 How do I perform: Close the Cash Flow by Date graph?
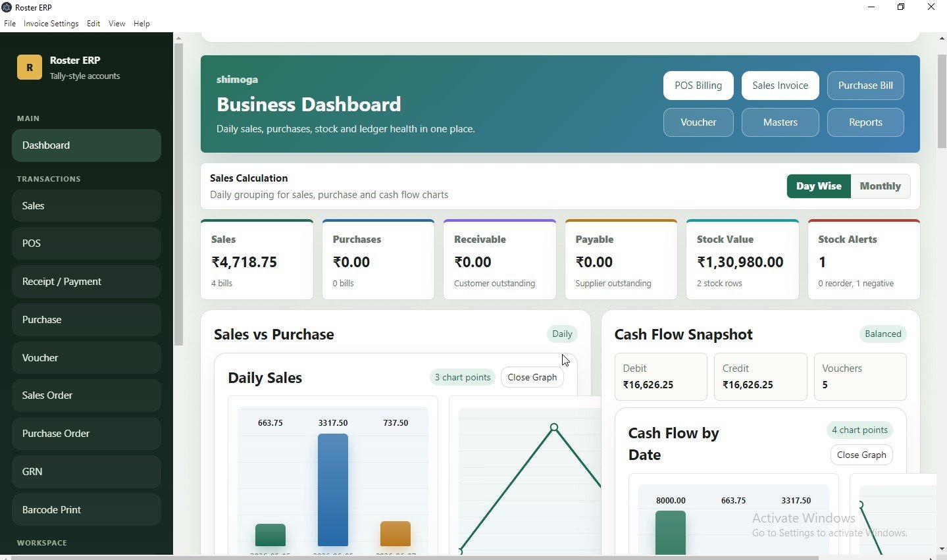[x=861, y=455]
